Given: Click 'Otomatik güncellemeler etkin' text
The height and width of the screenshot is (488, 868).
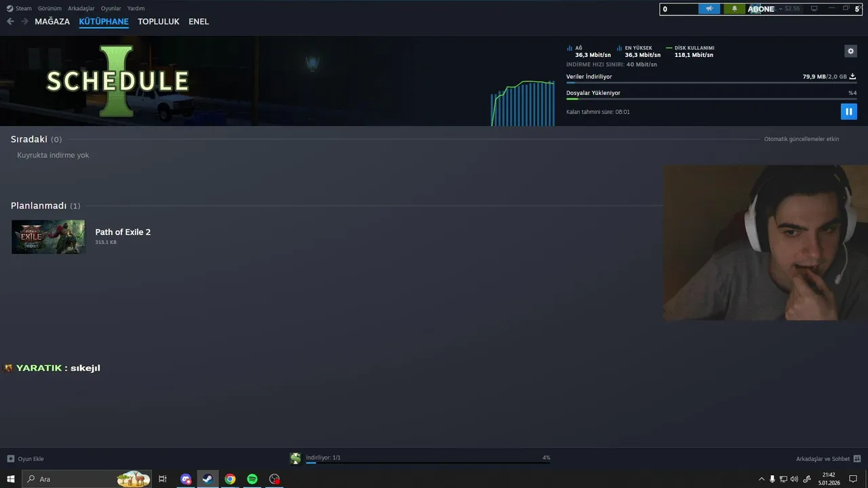Looking at the screenshot, I should click(802, 139).
